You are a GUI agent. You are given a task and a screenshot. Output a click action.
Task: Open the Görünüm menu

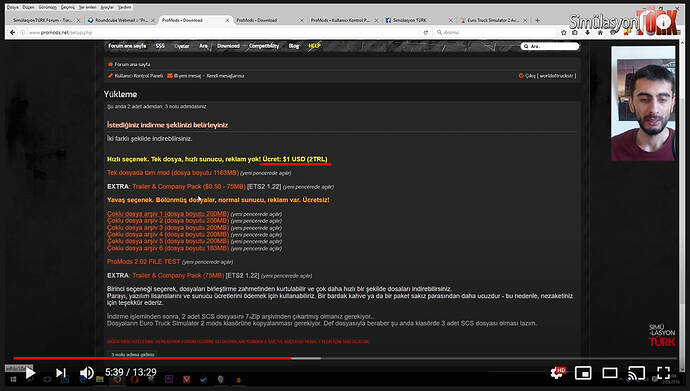pos(48,7)
